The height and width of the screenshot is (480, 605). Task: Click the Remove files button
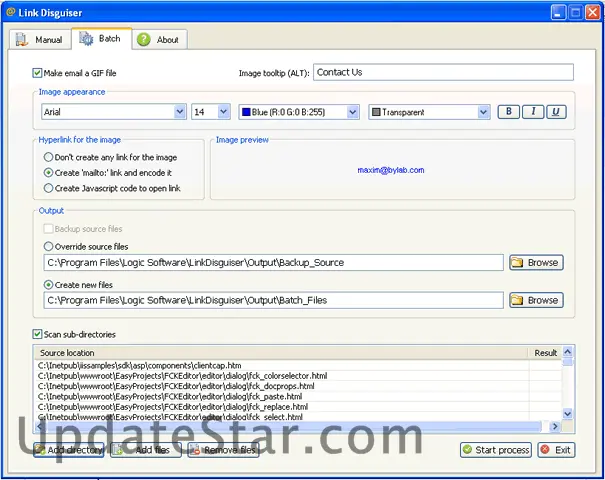[x=223, y=450]
